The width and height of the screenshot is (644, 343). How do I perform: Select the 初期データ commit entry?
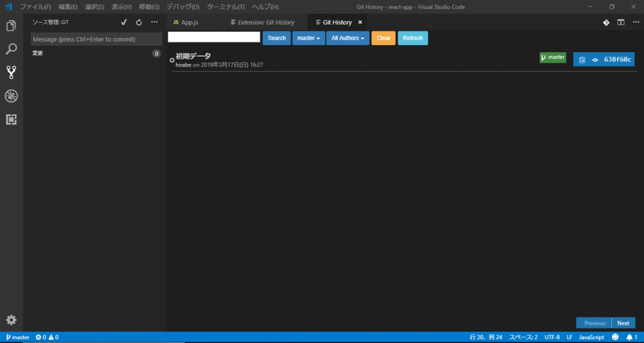tap(193, 56)
